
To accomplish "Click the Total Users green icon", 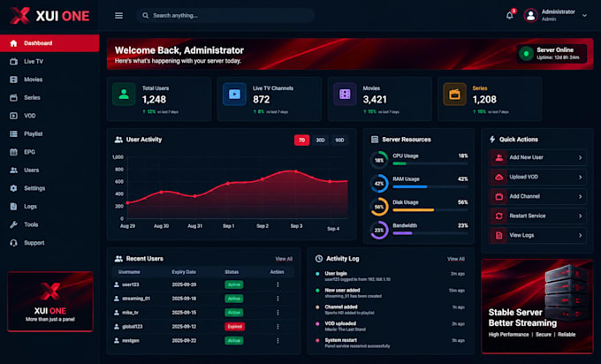I will pyautogui.click(x=124, y=95).
